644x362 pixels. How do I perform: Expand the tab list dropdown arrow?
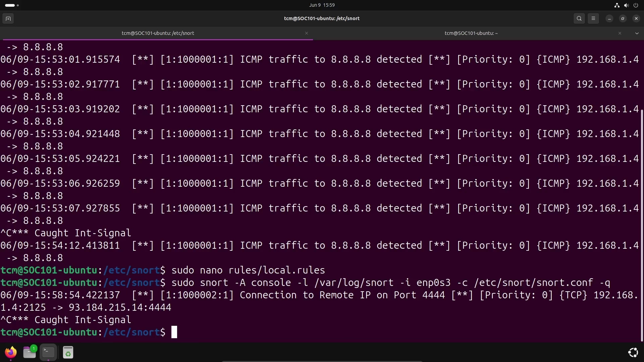point(637,33)
